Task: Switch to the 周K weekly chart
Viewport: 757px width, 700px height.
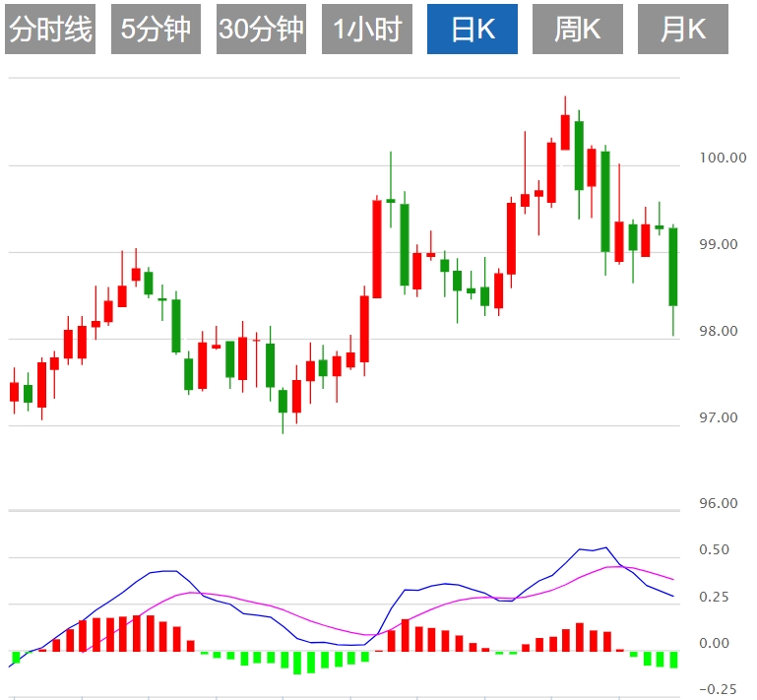Action: coord(578,29)
